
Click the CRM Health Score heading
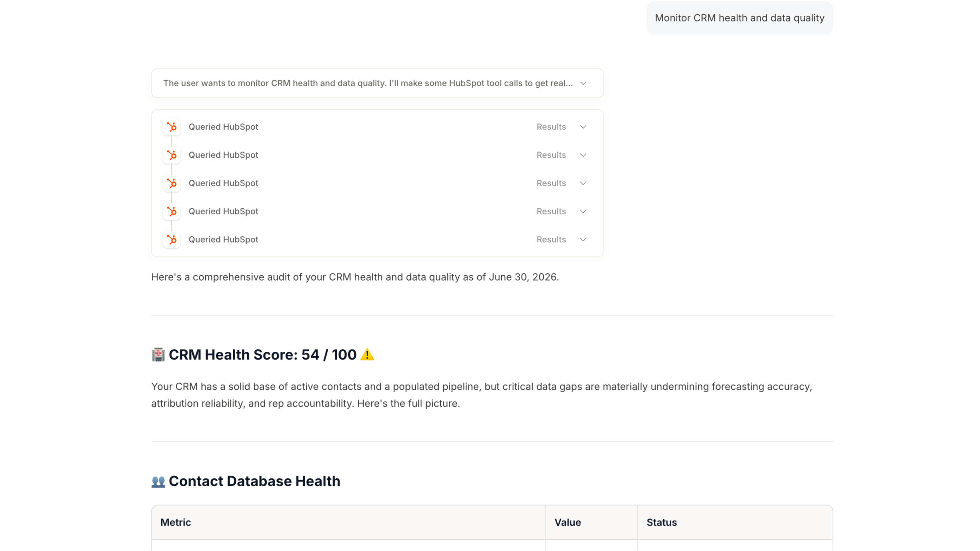click(x=263, y=355)
